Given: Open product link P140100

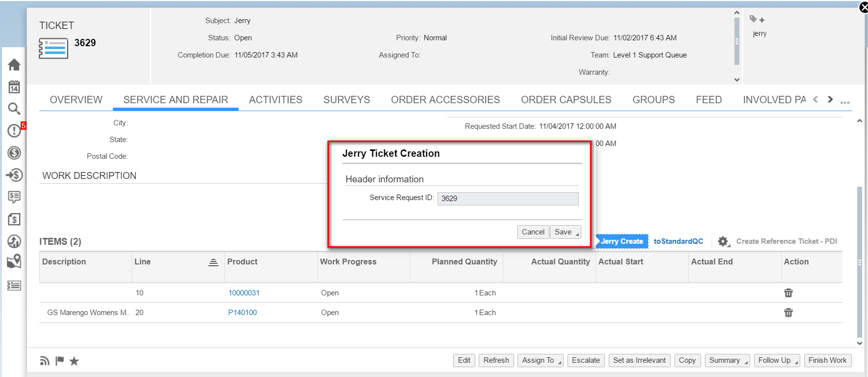Looking at the screenshot, I should tap(243, 313).
